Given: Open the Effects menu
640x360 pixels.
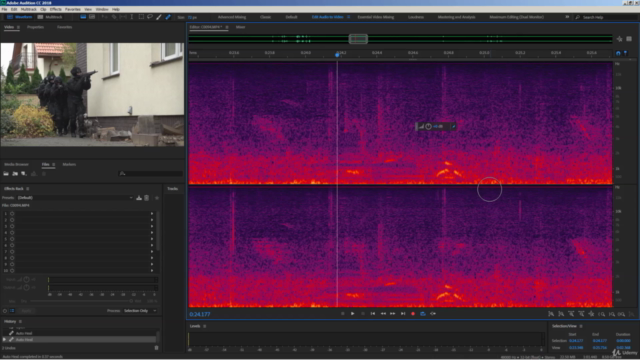Looking at the screenshot, I should [56, 9].
